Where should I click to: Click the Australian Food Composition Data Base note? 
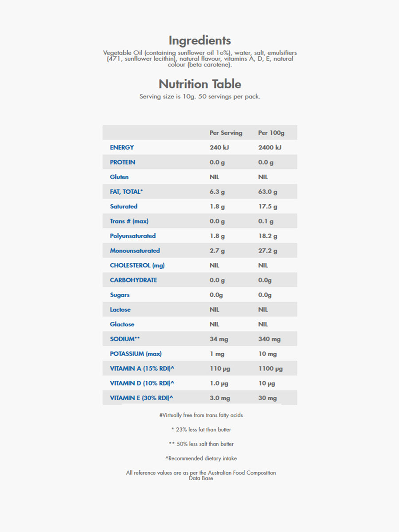coord(201,475)
